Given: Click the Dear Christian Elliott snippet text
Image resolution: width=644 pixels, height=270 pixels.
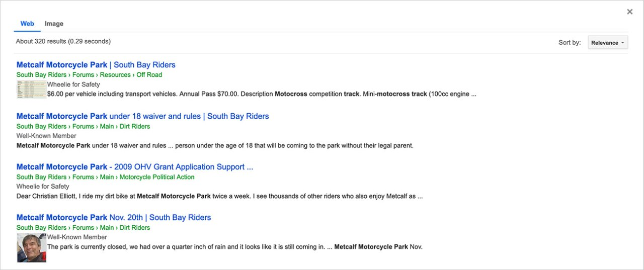Looking at the screenshot, I should tap(219, 196).
